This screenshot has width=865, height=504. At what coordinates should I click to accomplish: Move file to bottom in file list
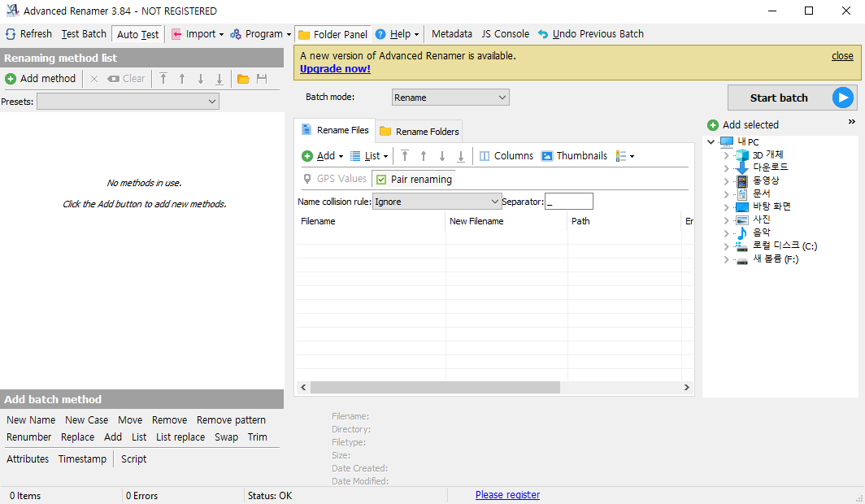click(x=461, y=156)
